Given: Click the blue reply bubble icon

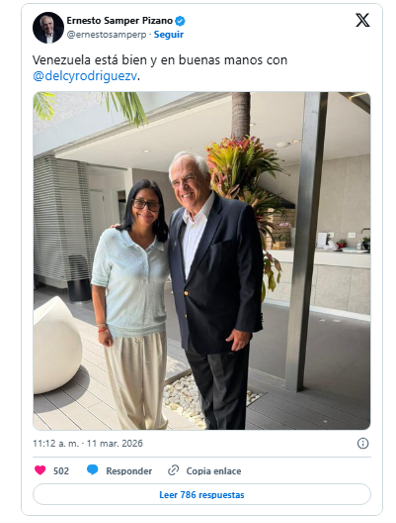Looking at the screenshot, I should [x=92, y=470].
